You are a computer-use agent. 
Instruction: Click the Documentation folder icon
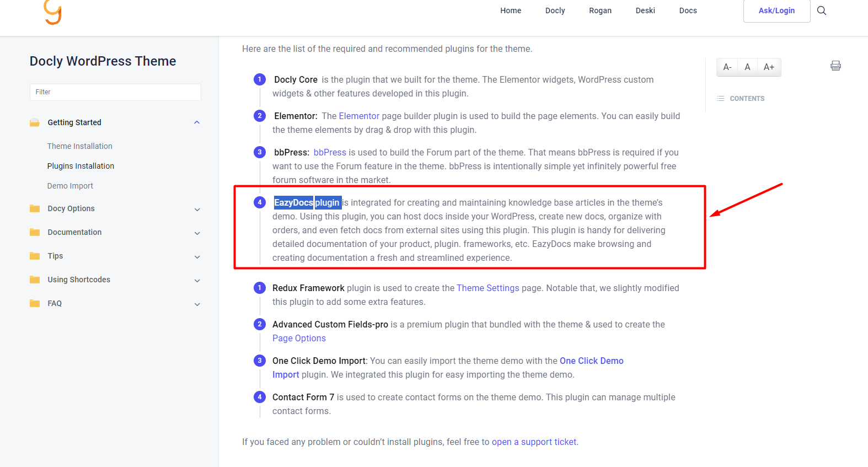point(35,232)
